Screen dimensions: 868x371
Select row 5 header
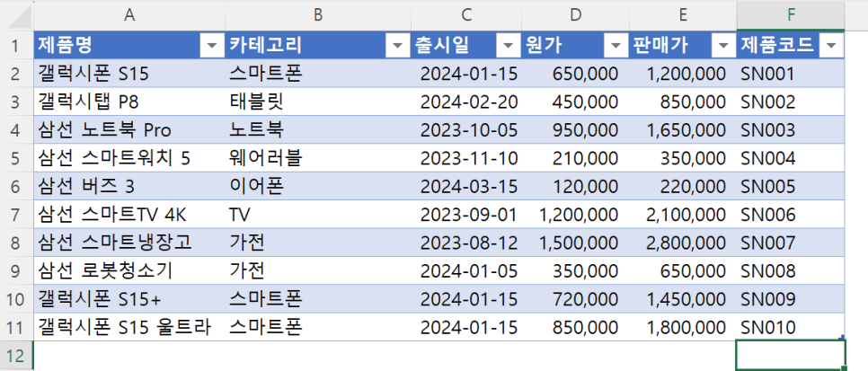(16, 158)
